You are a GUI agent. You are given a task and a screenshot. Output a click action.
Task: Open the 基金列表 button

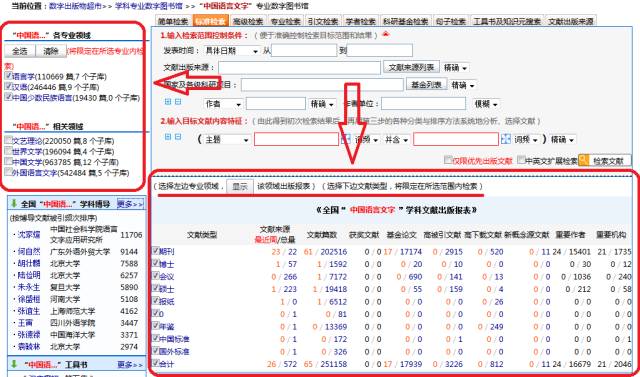click(x=426, y=85)
